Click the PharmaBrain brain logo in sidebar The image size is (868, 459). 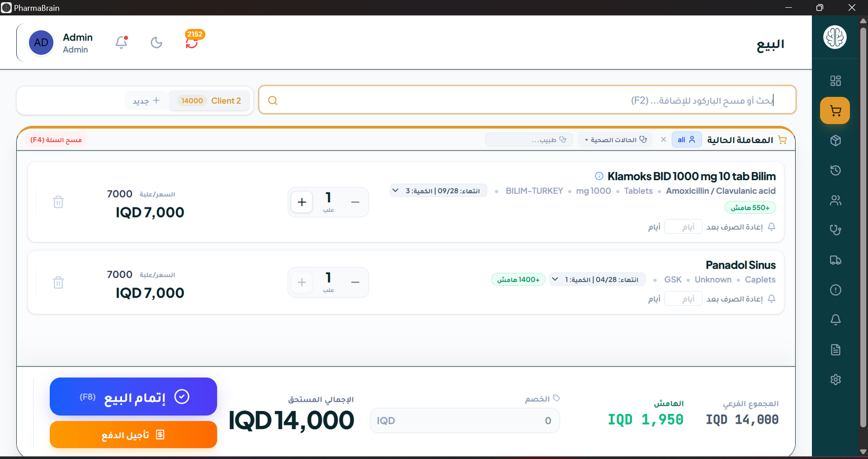[x=835, y=38]
